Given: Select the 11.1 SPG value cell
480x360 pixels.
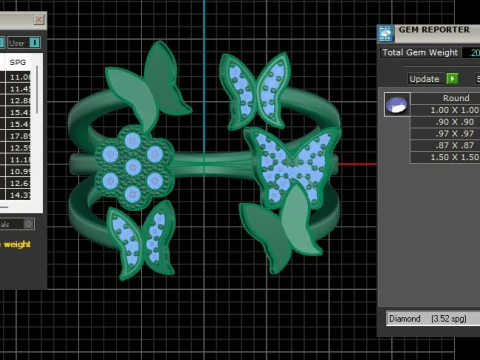Looking at the screenshot, I should coord(18,160).
